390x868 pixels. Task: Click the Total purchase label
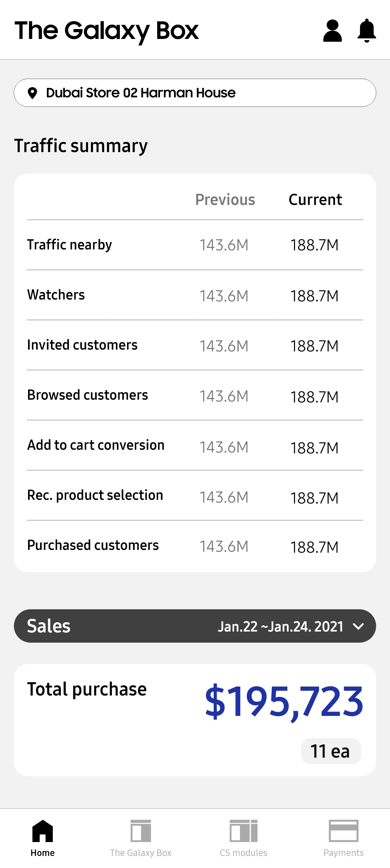pos(87,689)
